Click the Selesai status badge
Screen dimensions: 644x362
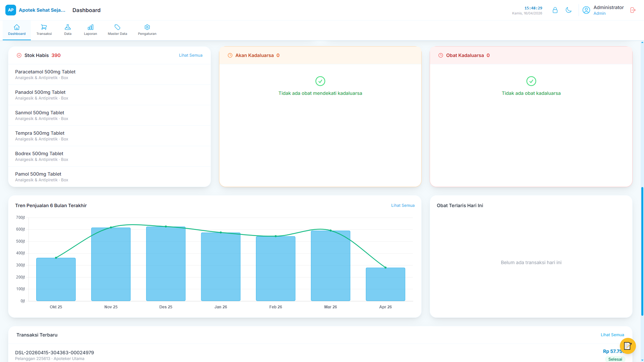(x=615, y=359)
